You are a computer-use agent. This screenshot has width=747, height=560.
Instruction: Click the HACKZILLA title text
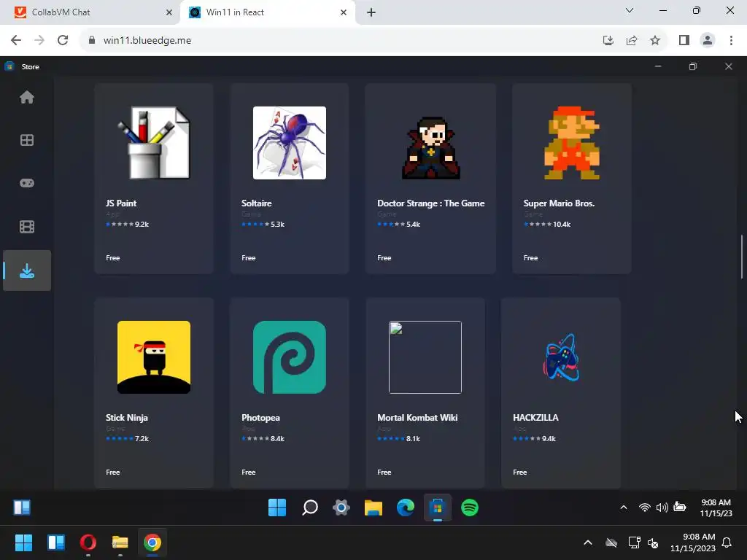(535, 418)
